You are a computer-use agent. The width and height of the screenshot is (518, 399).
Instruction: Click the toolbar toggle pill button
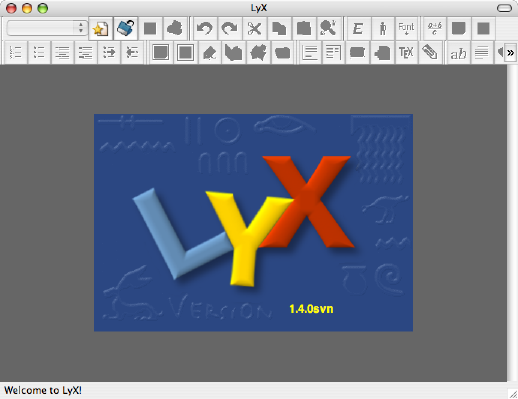point(504,8)
